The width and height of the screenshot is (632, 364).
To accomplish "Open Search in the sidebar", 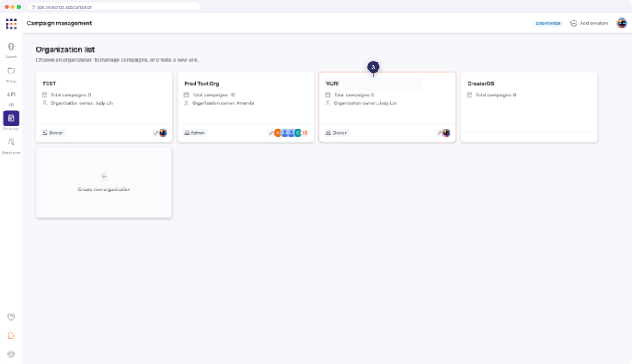I will 11,50.
